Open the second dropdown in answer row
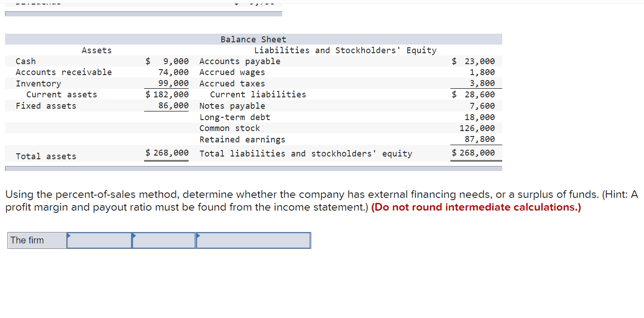This screenshot has width=644, height=318. click(164, 240)
